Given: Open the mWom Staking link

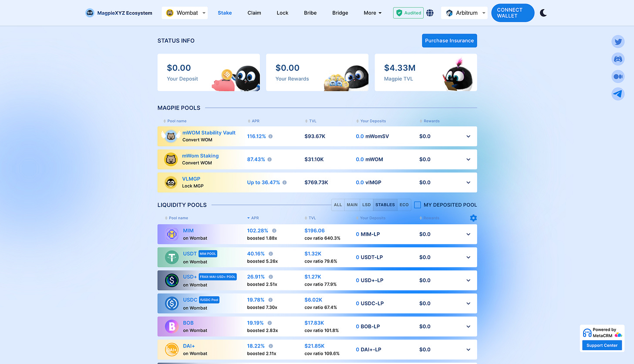Looking at the screenshot, I should coord(200,156).
